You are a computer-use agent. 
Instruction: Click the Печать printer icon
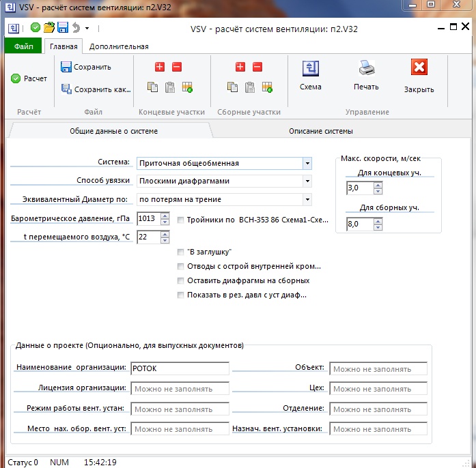pos(366,69)
